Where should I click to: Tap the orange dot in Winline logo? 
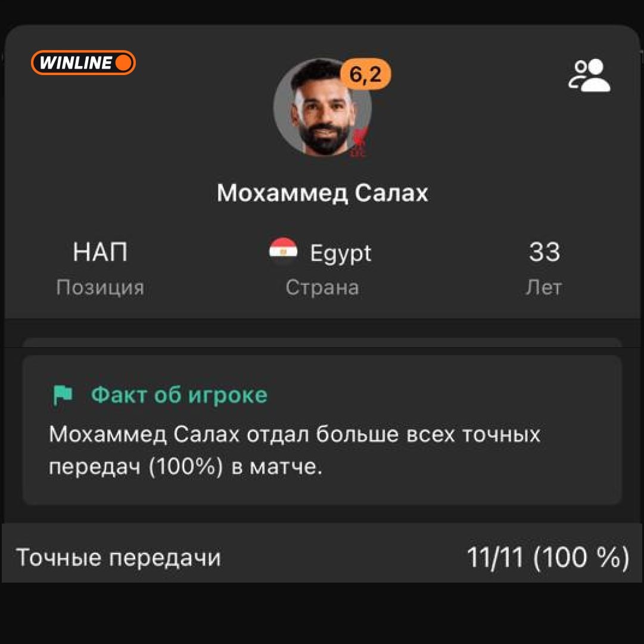coord(124,63)
